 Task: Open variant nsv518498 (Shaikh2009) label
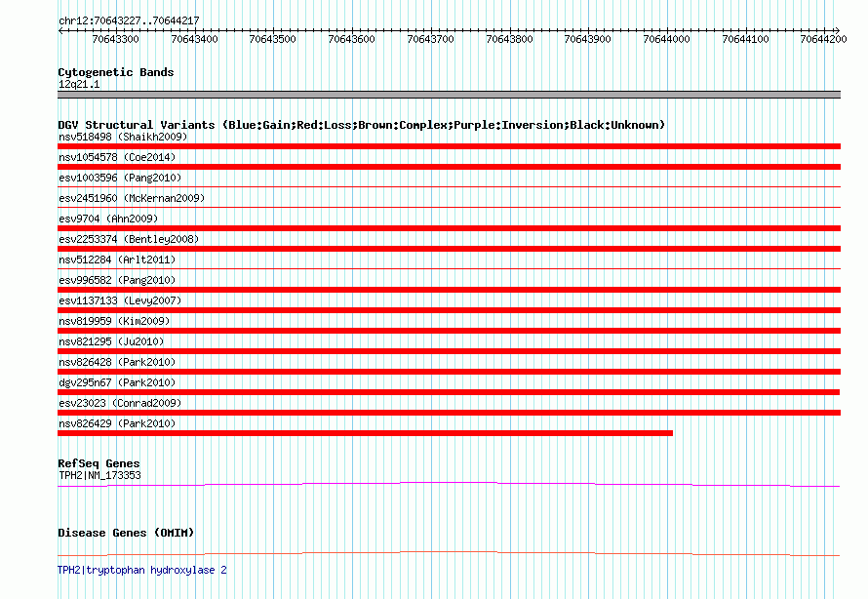pyautogui.click(x=123, y=137)
